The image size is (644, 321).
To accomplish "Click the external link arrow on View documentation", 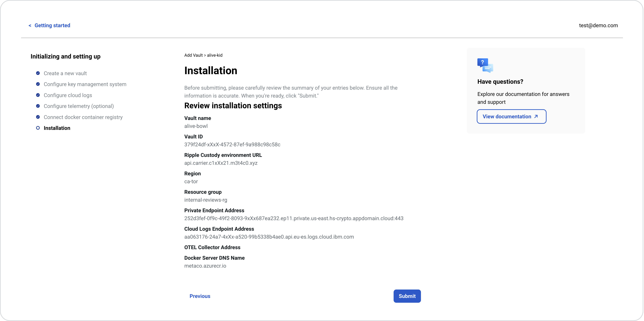I will 536,117.
